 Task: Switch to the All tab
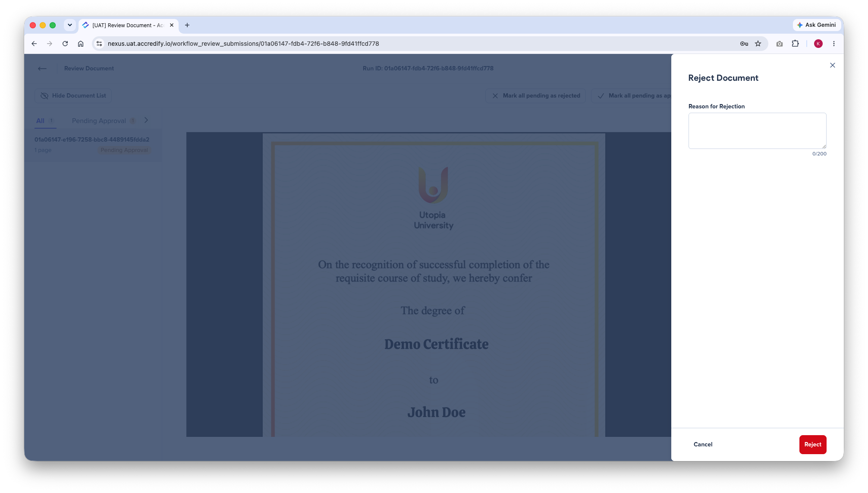click(45, 121)
